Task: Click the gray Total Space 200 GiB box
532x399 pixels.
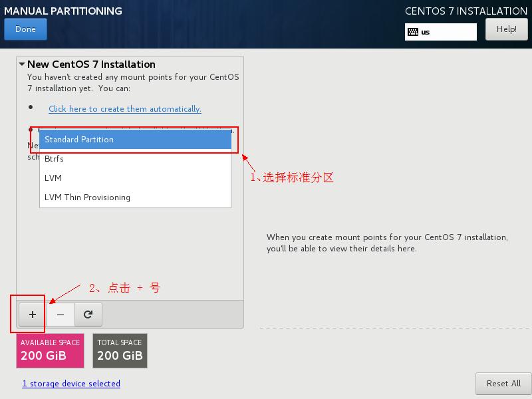Action: (120, 350)
